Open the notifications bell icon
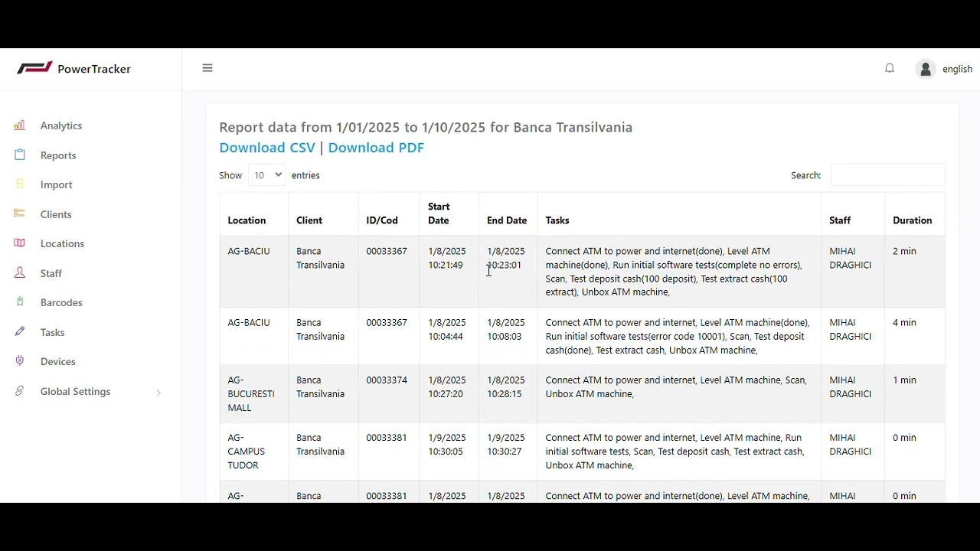This screenshot has width=980, height=551. click(890, 68)
